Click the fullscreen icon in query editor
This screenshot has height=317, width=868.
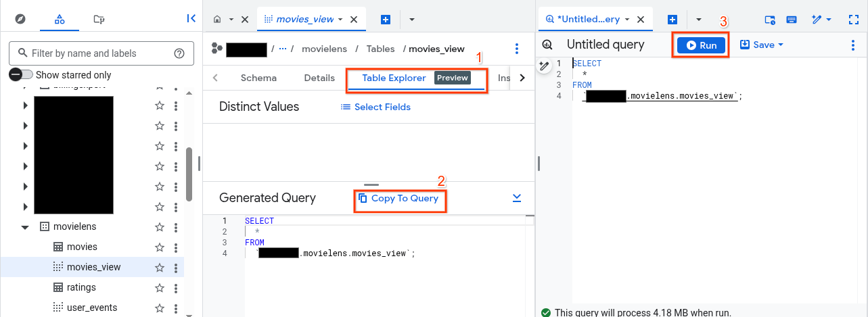click(x=853, y=20)
